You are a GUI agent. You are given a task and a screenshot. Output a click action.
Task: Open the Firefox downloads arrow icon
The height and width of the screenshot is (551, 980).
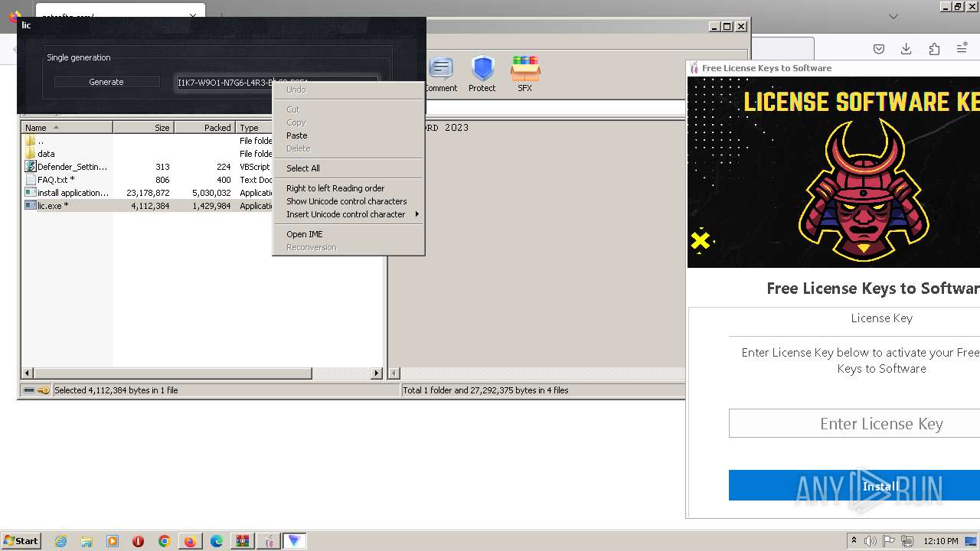pyautogui.click(x=906, y=49)
